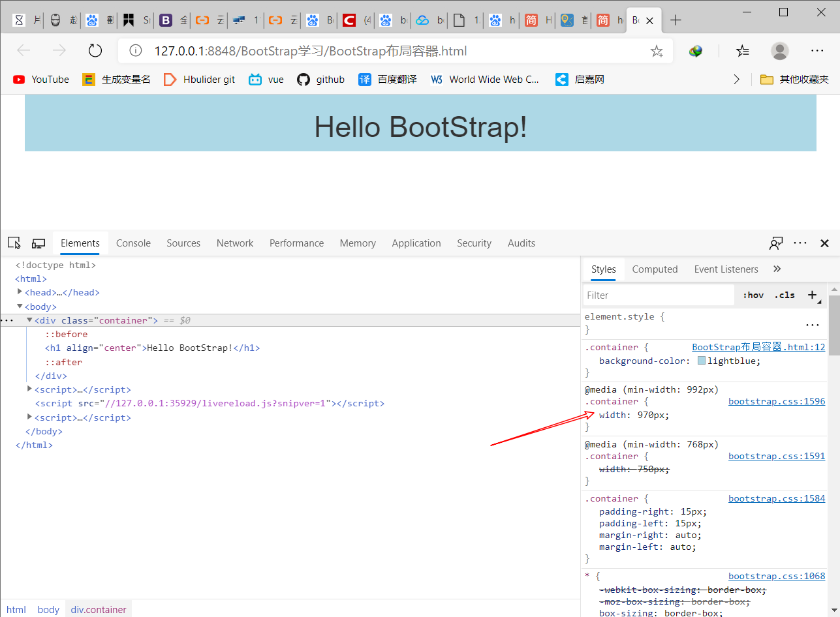
Task: View site information icon in address bar
Action: click(135, 51)
